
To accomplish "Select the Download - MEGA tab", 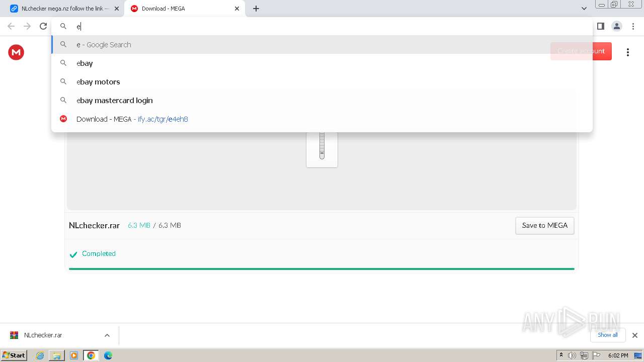I will point(184,9).
